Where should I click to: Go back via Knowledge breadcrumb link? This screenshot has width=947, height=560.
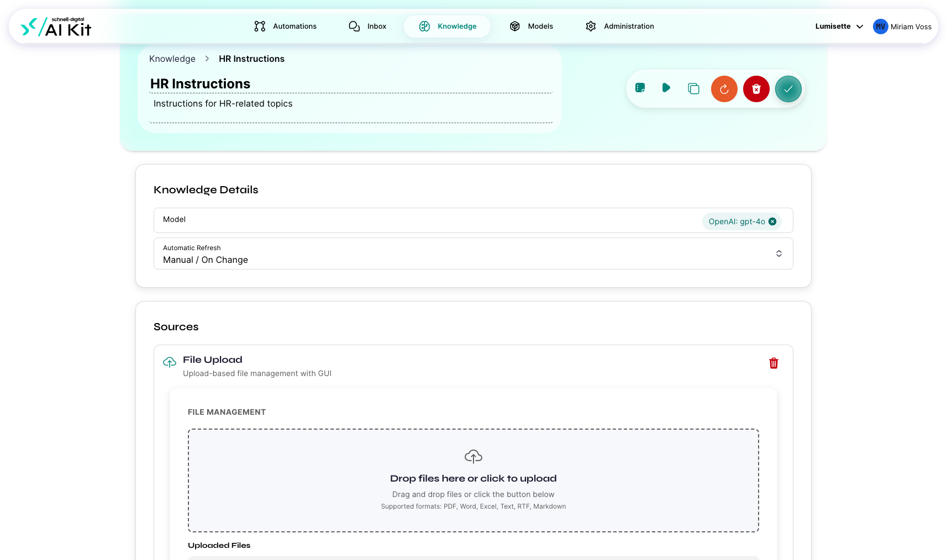(x=172, y=59)
